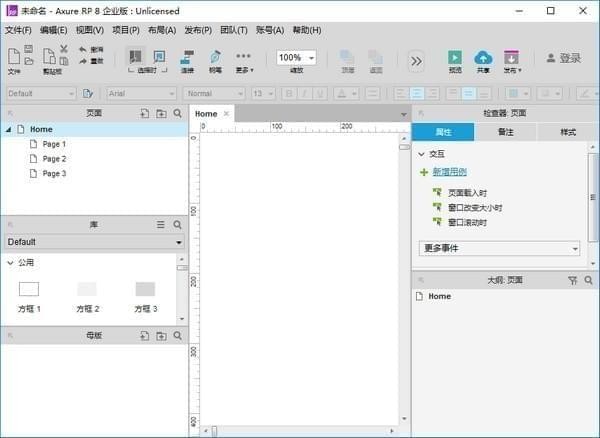Open the font size 13 dropdown

point(263,94)
